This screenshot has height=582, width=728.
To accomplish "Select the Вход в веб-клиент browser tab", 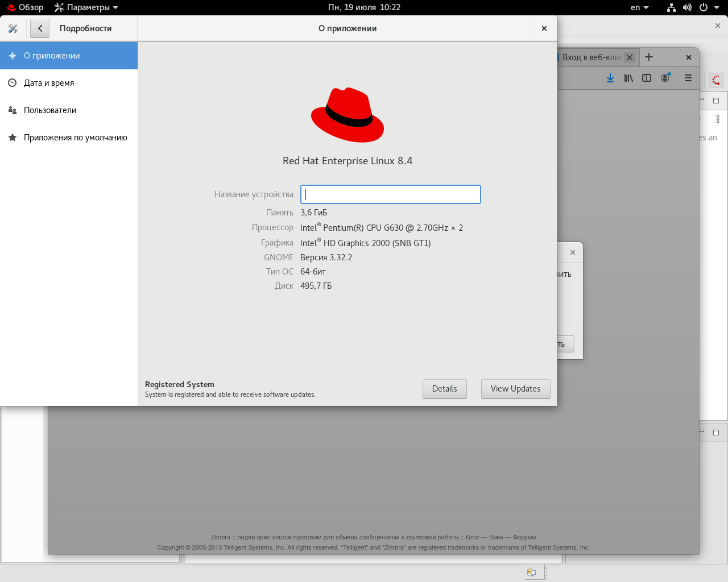I will point(591,57).
